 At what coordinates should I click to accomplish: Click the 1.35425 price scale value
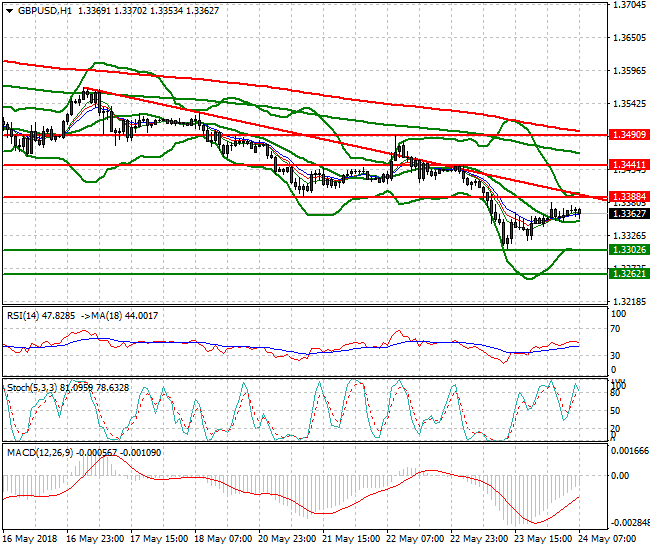629,104
